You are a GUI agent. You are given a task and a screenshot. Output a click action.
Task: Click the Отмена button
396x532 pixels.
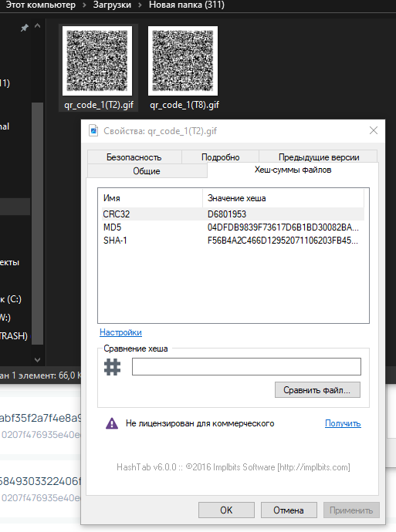pyautogui.click(x=289, y=510)
